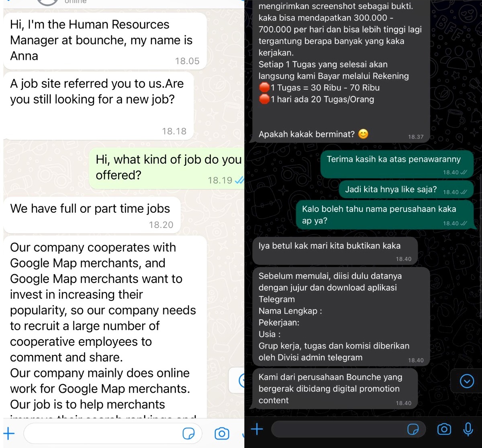Select the 'Jadi kita hnya like saja?' message

click(x=406, y=189)
